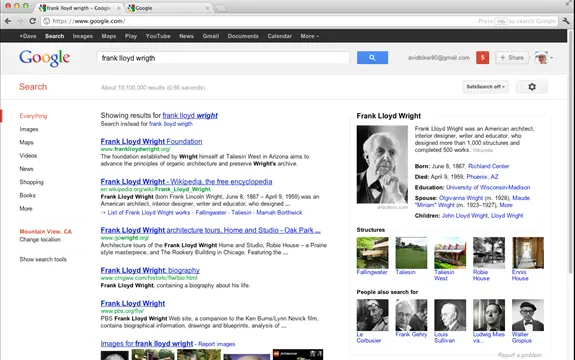The width and height of the screenshot is (575, 360).
Task: Click the red notifications counter showing 5
Action: (483, 58)
